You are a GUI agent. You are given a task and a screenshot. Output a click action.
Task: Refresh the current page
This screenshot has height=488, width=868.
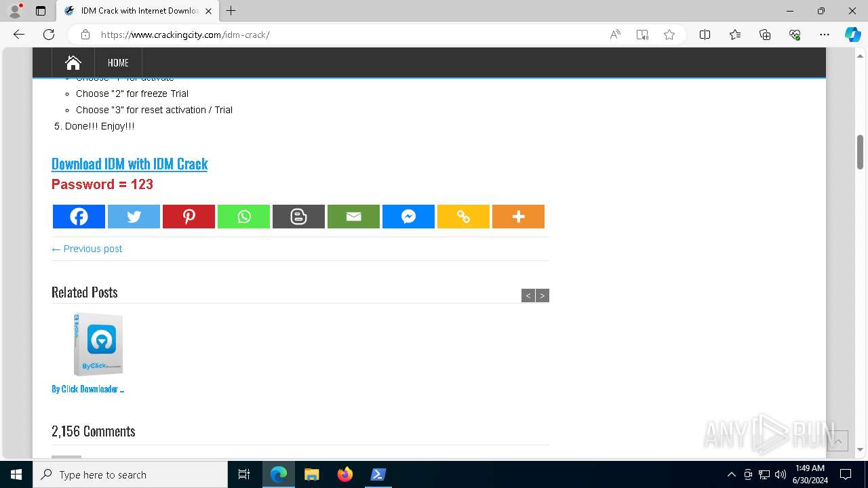coord(49,35)
